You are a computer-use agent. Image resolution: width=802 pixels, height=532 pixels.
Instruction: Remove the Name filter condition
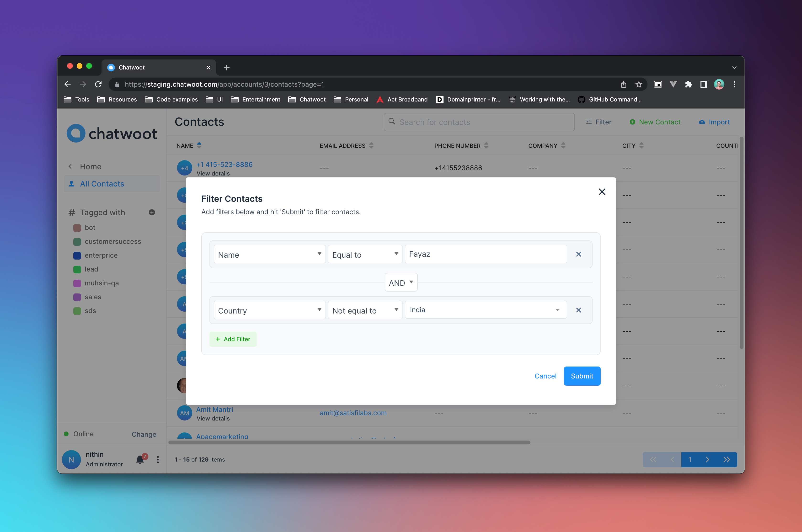579,254
